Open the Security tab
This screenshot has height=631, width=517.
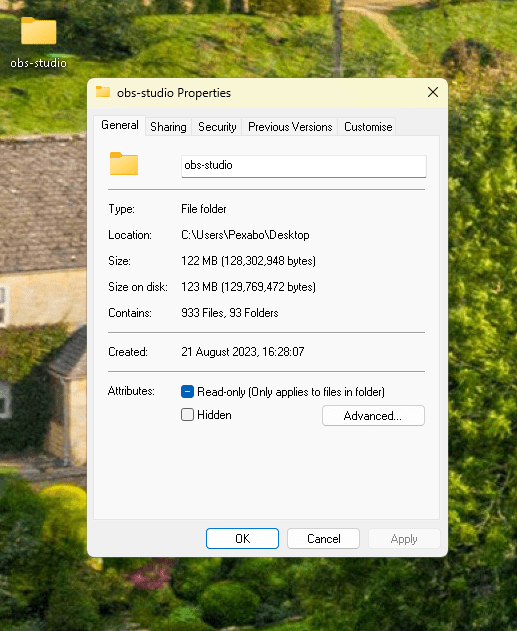point(217,127)
